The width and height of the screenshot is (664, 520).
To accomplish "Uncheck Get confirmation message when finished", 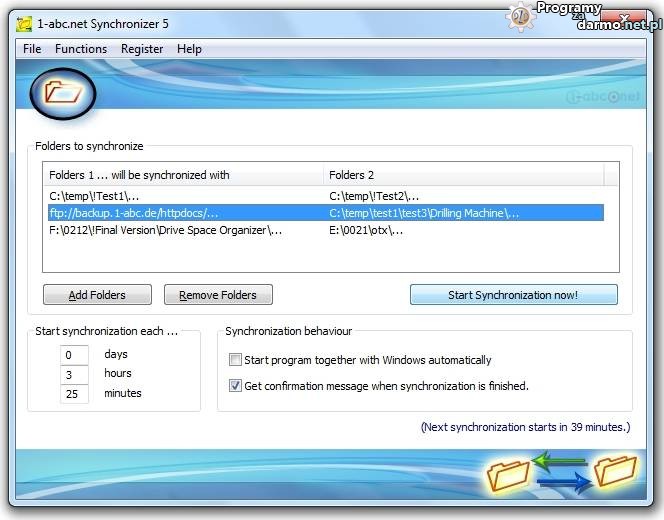I will coord(236,386).
